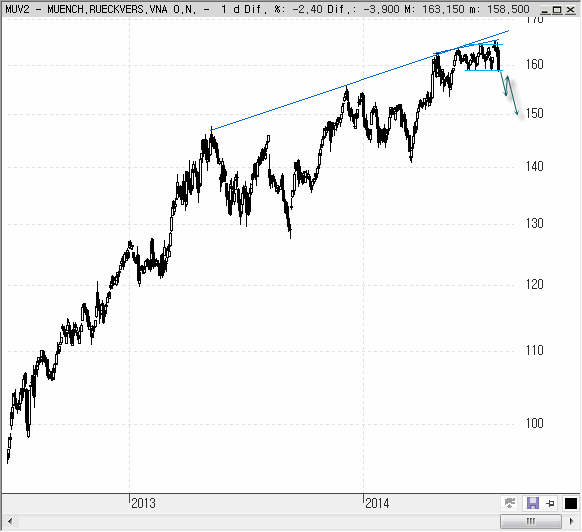The width and height of the screenshot is (582, 532).
Task: Click the scrollbar left arrow
Action: click(x=10, y=522)
